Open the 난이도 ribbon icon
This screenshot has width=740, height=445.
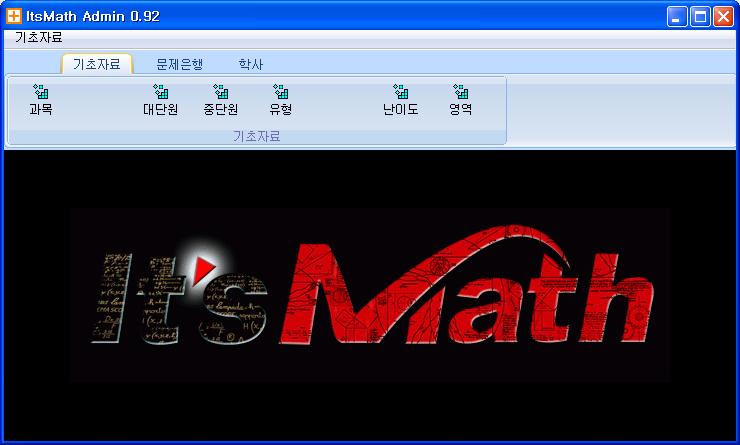click(x=400, y=100)
